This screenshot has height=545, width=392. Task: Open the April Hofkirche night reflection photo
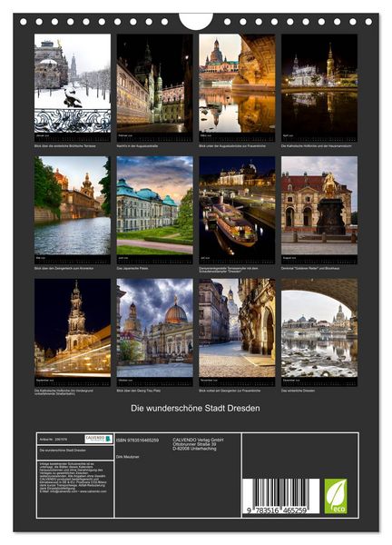pyautogui.click(x=319, y=83)
